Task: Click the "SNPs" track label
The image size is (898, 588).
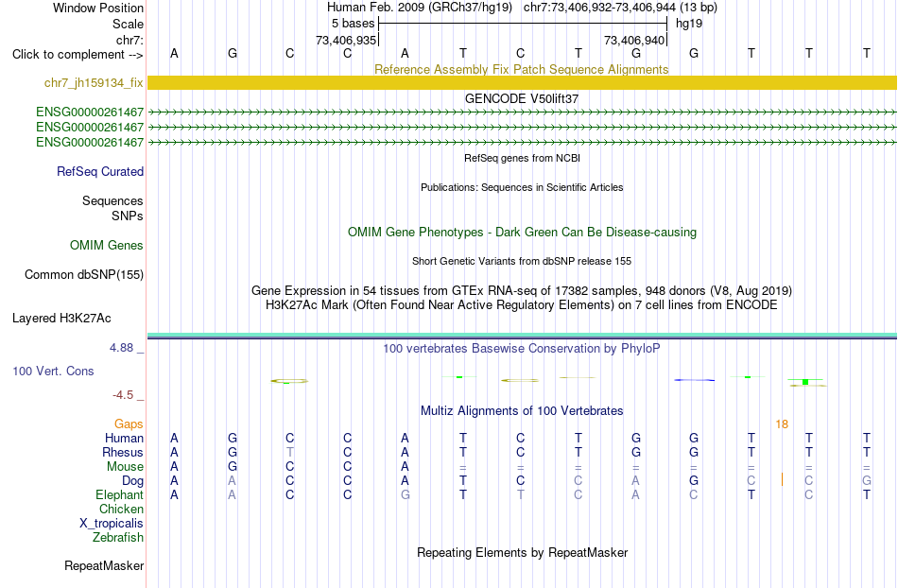Action: (128, 216)
